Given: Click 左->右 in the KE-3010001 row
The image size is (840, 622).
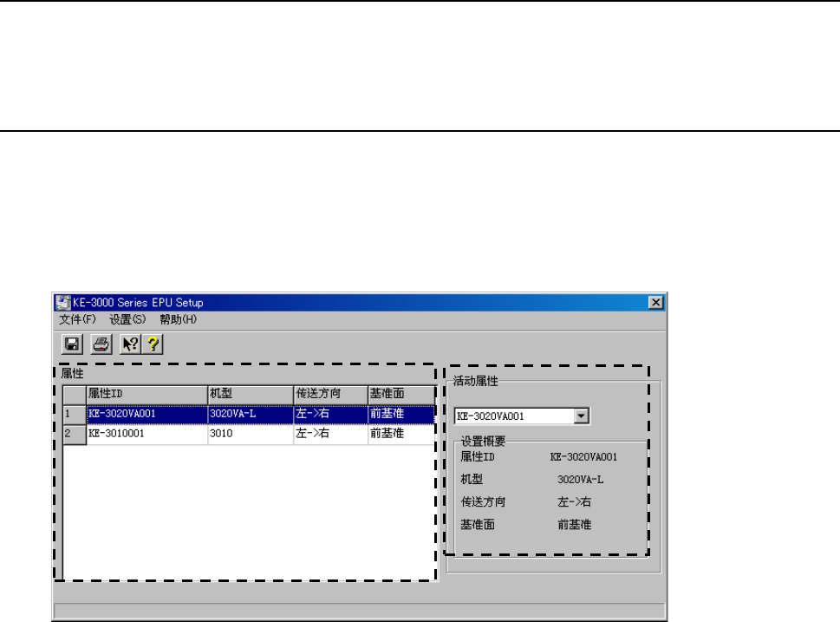Looking at the screenshot, I should [x=330, y=435].
